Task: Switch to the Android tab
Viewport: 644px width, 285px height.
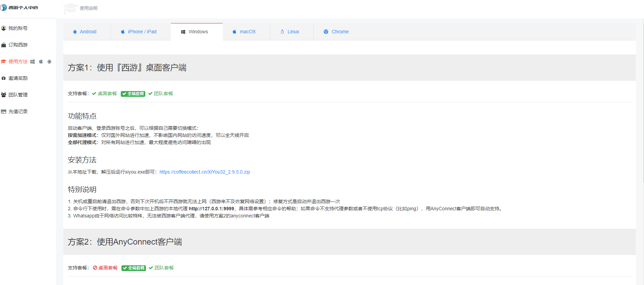Action: click(87, 32)
